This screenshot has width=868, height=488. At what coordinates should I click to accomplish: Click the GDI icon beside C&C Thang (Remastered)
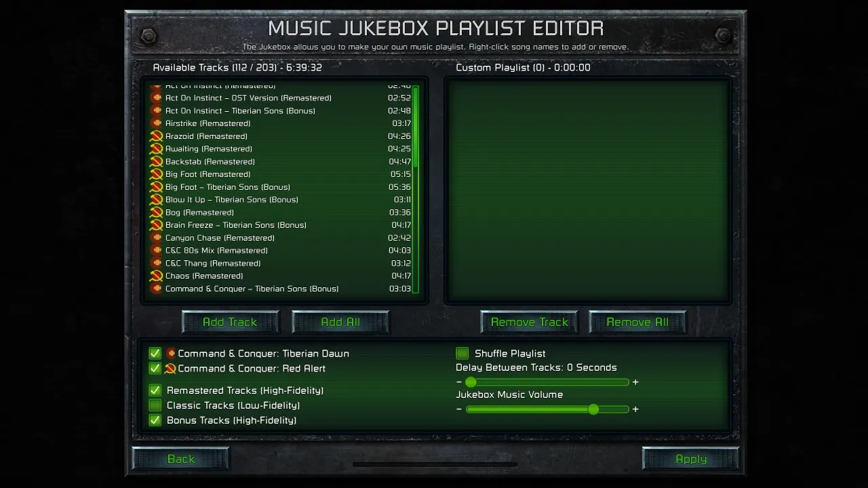point(156,264)
